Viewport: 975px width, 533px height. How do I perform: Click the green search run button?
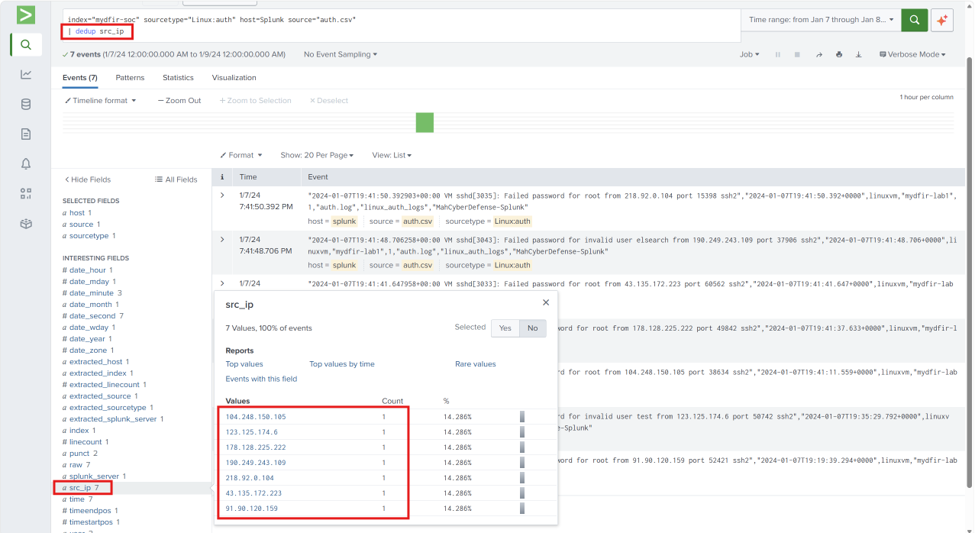pos(914,20)
